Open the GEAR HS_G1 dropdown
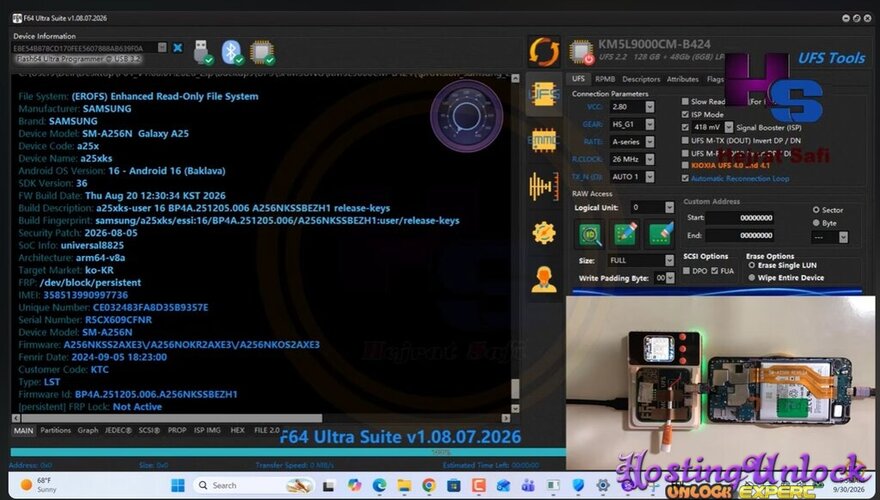The width and height of the screenshot is (880, 500). click(x=632, y=124)
